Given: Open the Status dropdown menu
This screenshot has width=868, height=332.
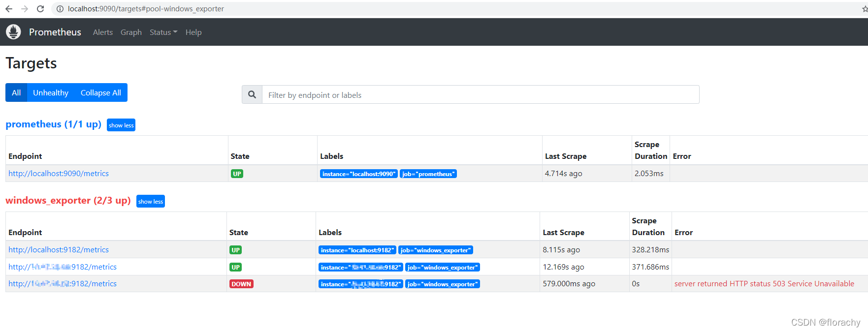Looking at the screenshot, I should [163, 32].
